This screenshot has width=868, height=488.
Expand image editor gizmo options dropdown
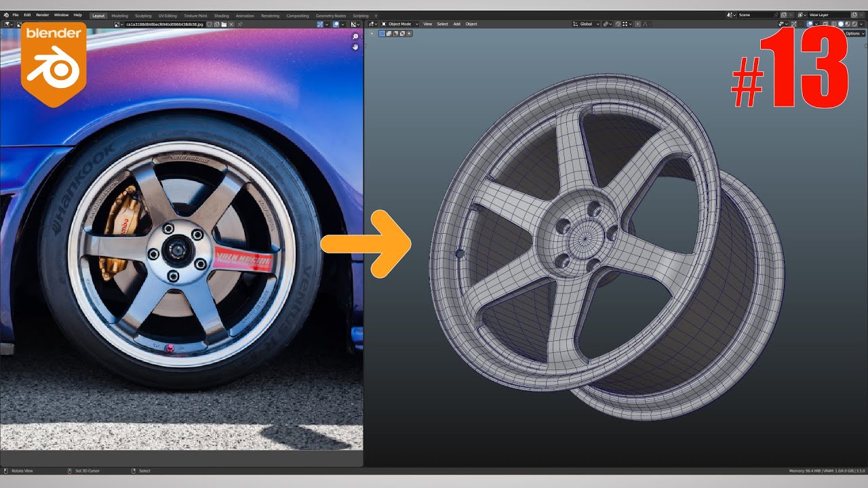327,24
